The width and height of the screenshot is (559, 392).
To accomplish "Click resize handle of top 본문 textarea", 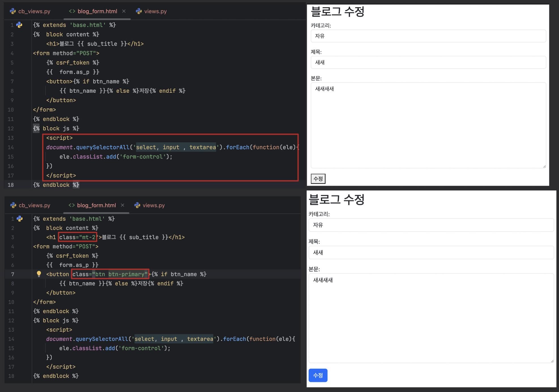I will tap(544, 166).
